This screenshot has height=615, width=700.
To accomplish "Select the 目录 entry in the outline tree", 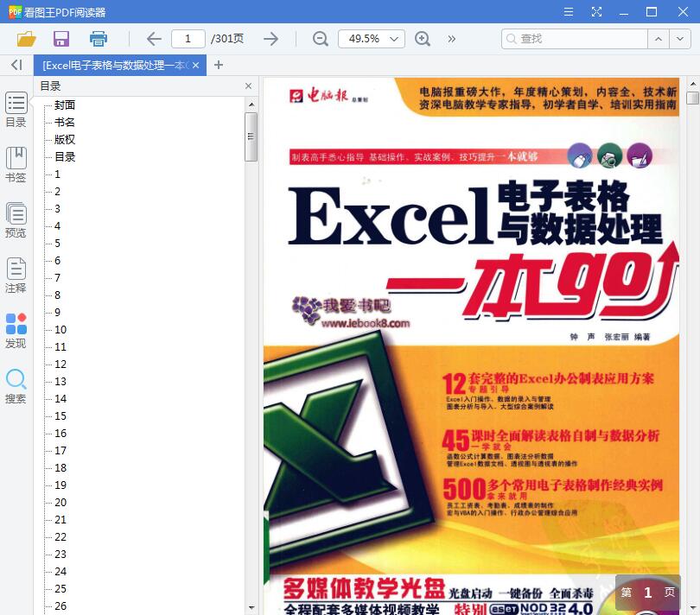I will click(x=65, y=156).
